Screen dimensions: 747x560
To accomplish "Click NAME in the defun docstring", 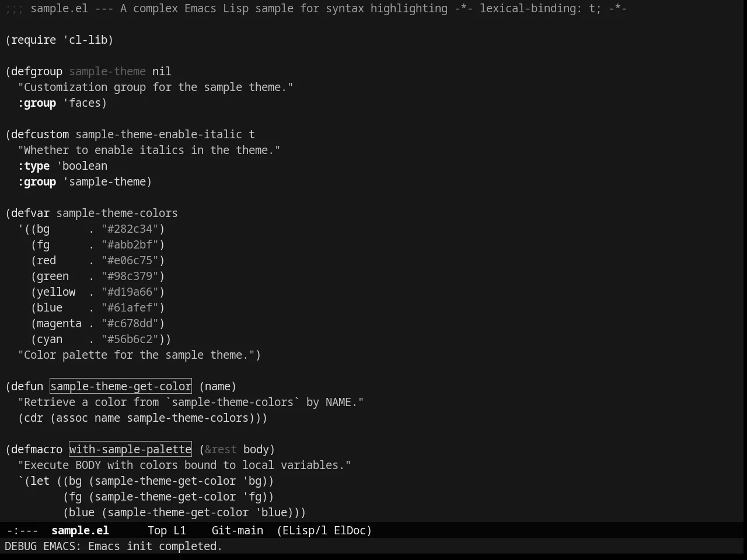I will (x=338, y=402).
